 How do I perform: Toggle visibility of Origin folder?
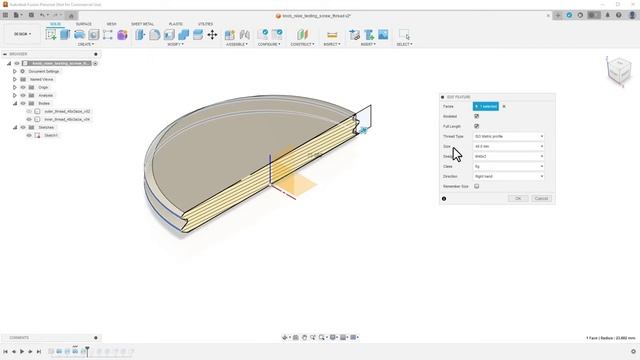pos(23,87)
